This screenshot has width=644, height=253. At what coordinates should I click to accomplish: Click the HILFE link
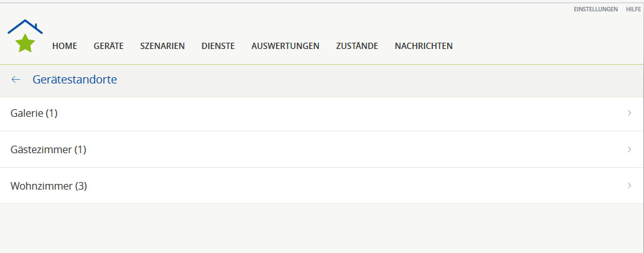(633, 9)
